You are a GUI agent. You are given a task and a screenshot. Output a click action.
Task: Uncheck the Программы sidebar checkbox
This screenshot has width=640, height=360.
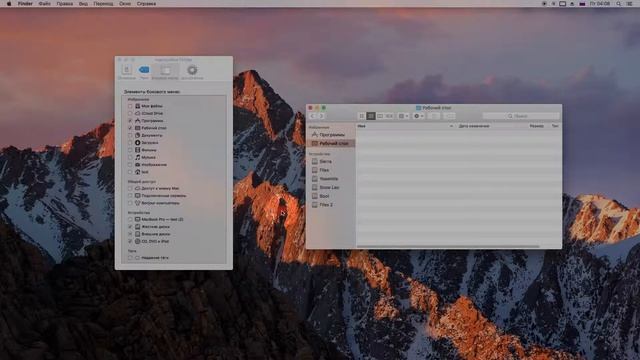(130, 121)
